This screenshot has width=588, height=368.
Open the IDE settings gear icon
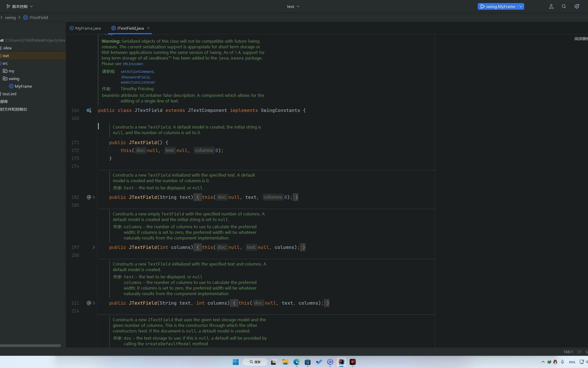point(577,6)
